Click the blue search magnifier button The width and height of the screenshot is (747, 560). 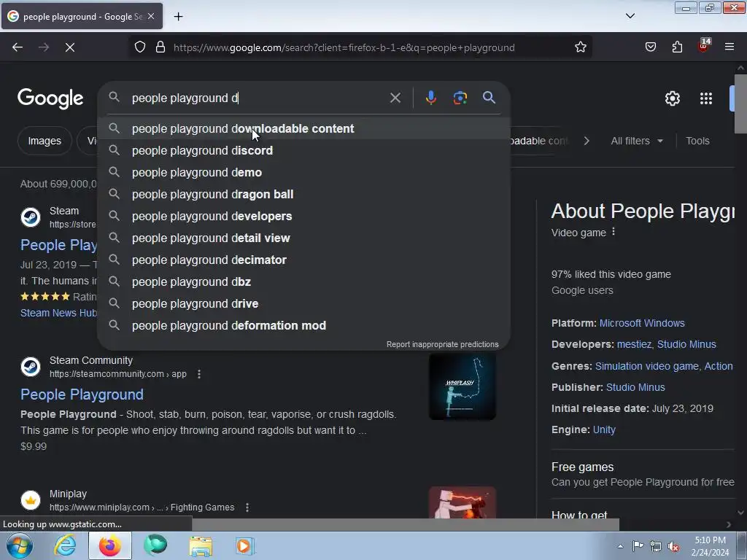point(489,98)
